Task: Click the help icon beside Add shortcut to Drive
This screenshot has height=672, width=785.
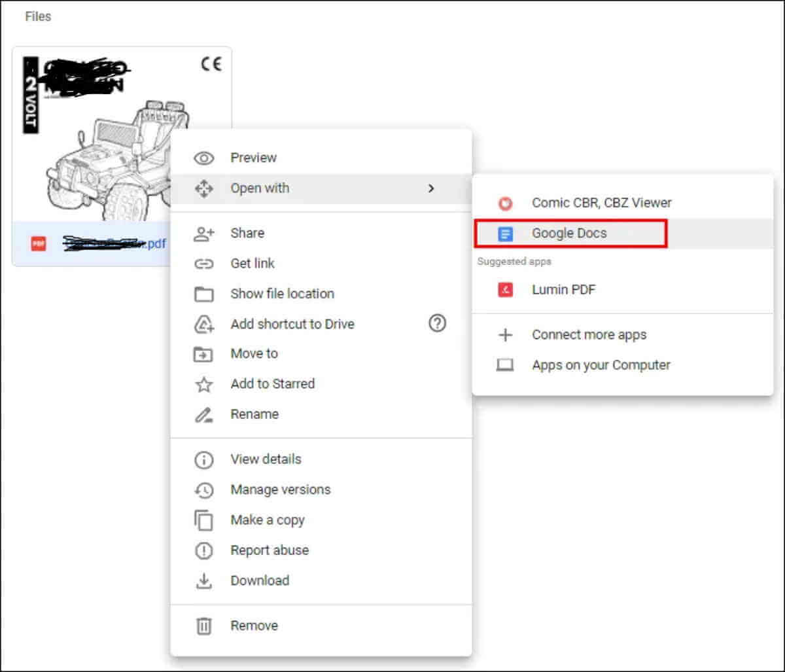Action: coord(437,323)
